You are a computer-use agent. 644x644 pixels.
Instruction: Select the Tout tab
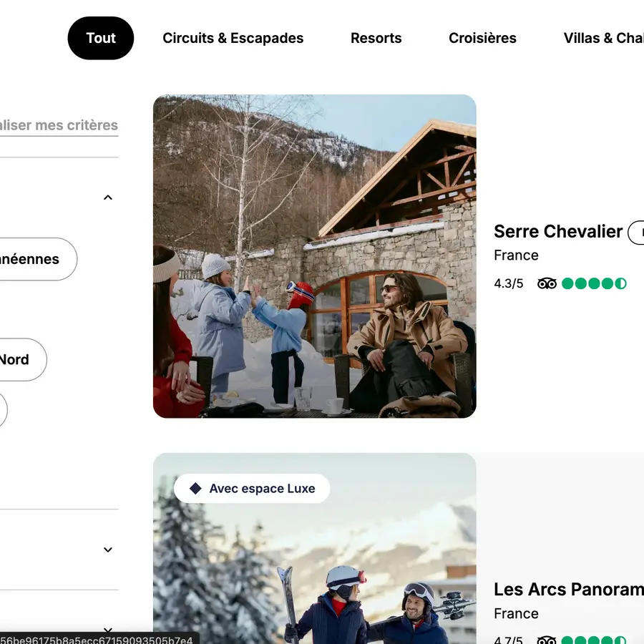[x=101, y=39]
